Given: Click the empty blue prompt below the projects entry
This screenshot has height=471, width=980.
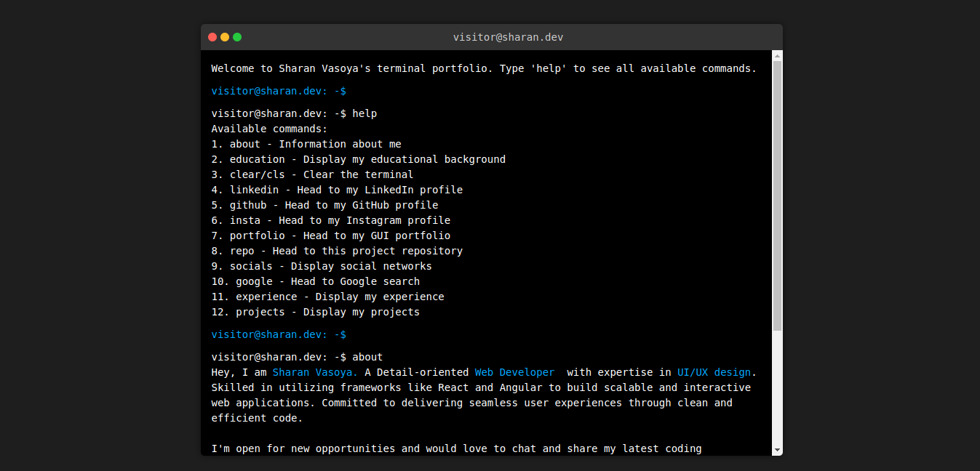Looking at the screenshot, I should click(279, 334).
